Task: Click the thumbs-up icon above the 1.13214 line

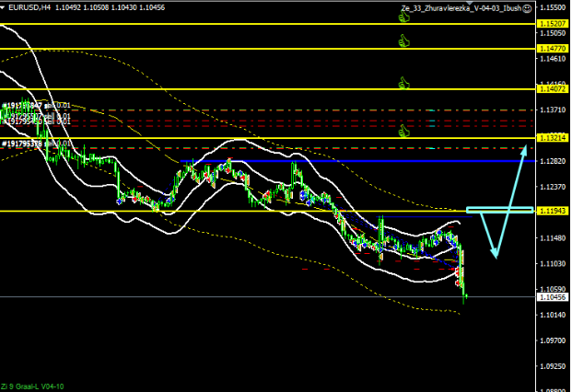Action: [x=403, y=130]
